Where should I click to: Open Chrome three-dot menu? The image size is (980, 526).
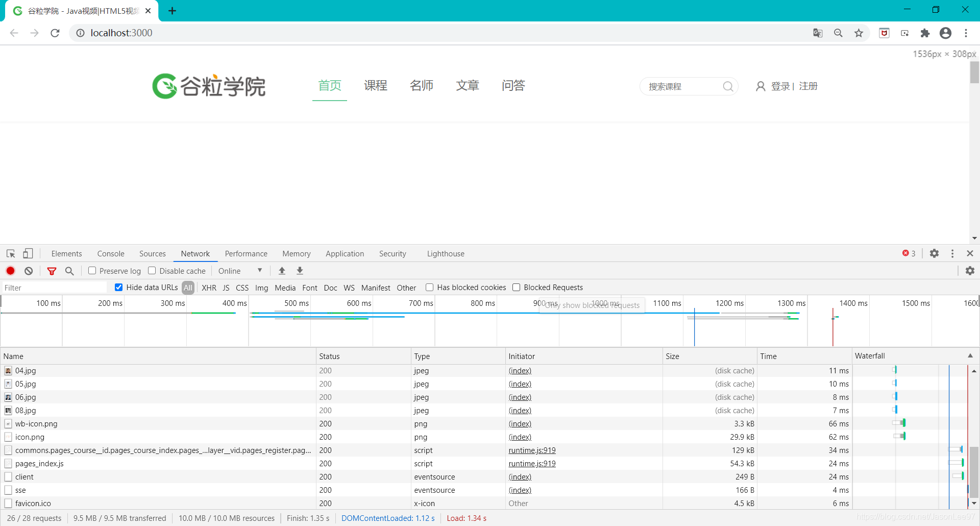click(x=966, y=33)
